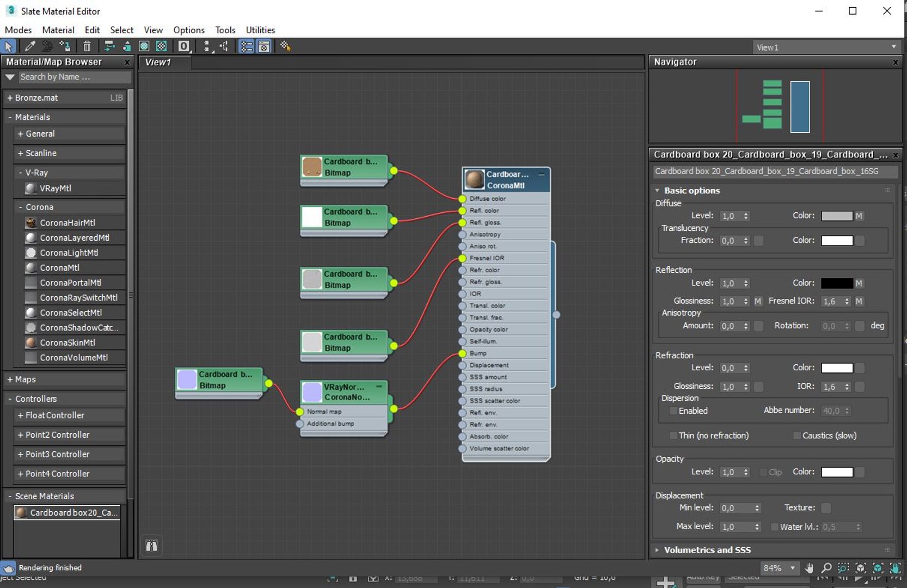Screen dimensions: 907x588
Task: Enable the Dispersion checkbox
Action: [673, 411]
